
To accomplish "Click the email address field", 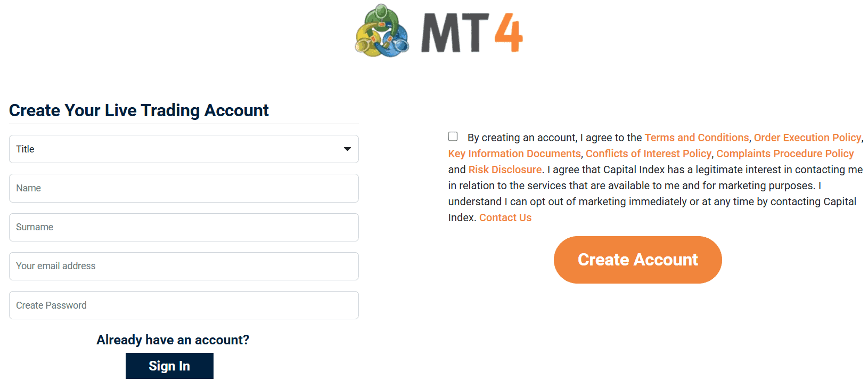I will pyautogui.click(x=184, y=267).
